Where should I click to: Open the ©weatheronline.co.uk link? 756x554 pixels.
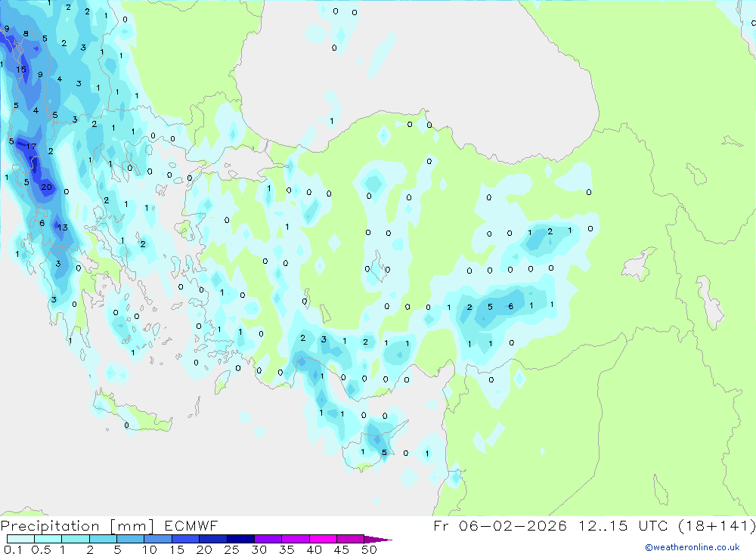coord(692,547)
